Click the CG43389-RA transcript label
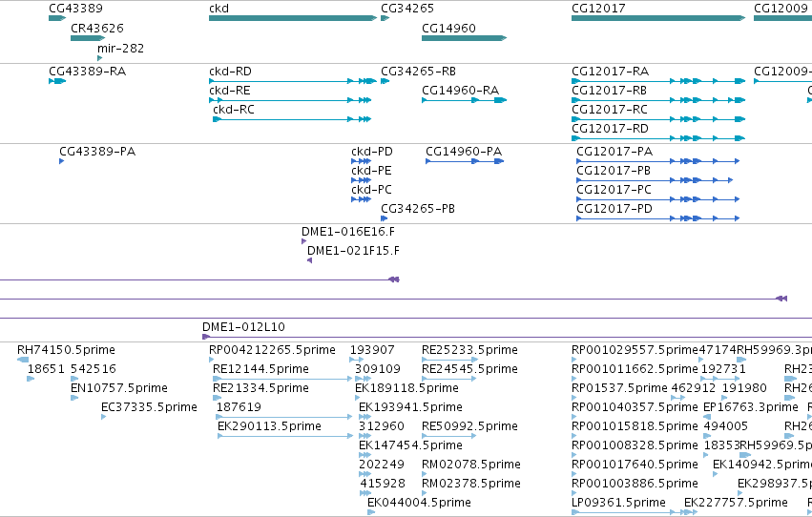 (x=88, y=72)
